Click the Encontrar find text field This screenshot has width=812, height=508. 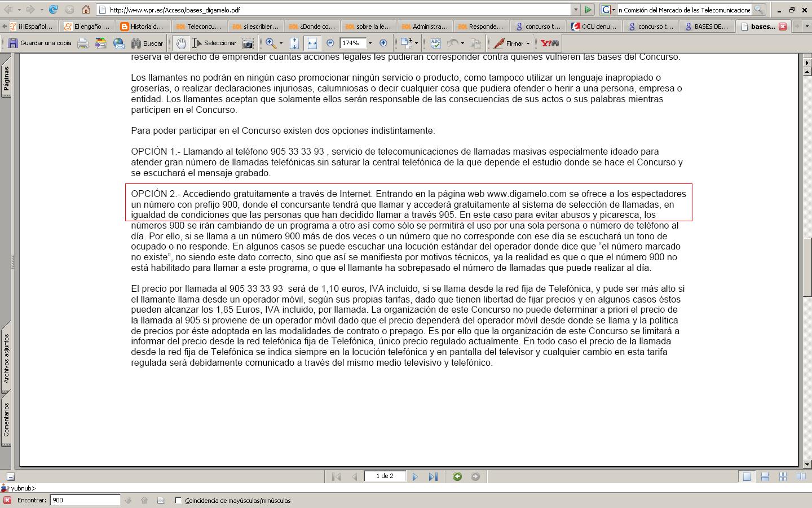point(85,500)
